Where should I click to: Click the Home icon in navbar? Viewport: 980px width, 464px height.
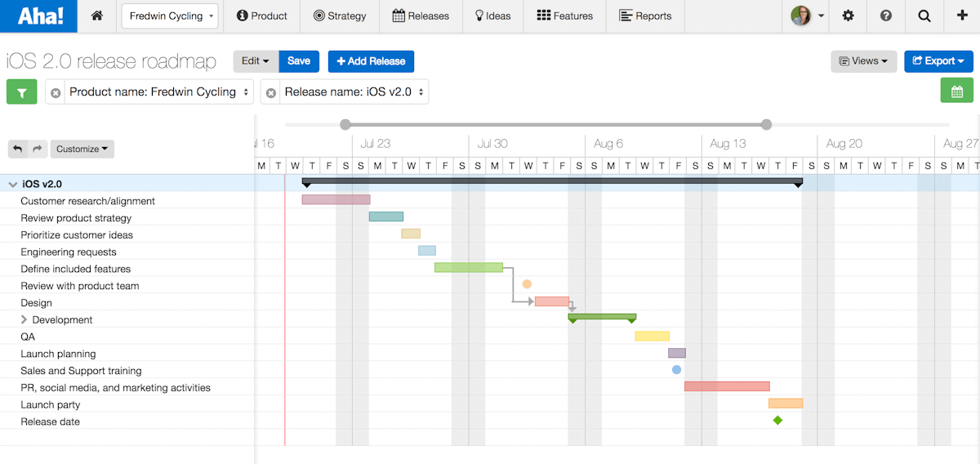point(97,16)
